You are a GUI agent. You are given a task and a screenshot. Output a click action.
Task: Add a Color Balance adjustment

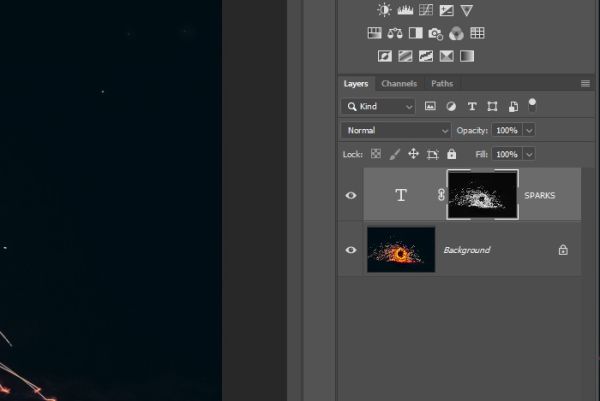point(395,33)
